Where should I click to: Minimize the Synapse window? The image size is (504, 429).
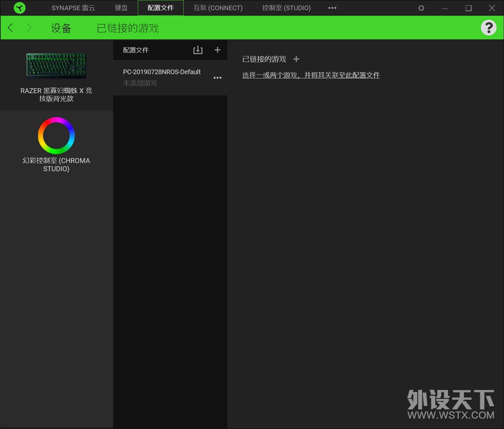tap(445, 8)
